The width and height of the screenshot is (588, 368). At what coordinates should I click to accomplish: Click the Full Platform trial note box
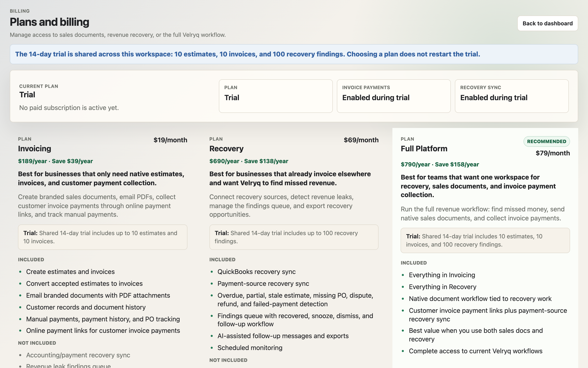(x=485, y=240)
